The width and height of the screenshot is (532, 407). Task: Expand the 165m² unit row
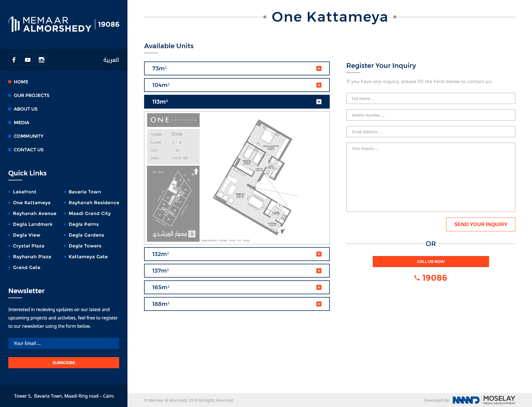point(237,287)
